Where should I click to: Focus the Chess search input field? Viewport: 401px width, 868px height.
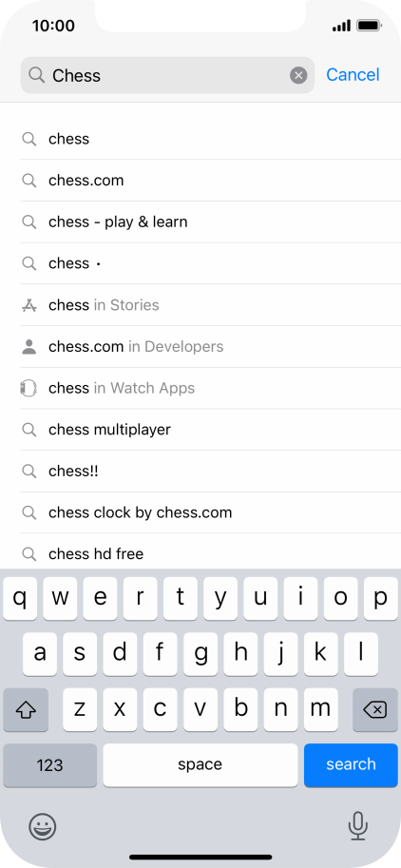[x=167, y=75]
